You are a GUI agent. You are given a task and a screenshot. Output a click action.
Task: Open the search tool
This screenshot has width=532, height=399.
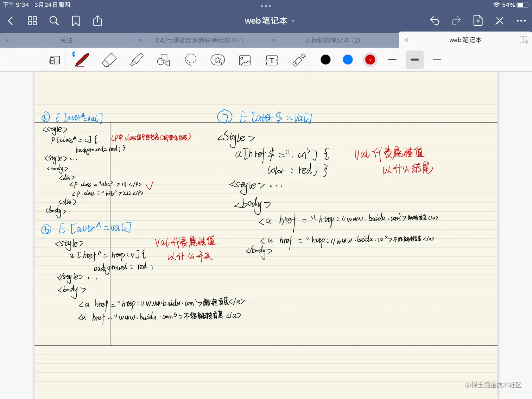click(x=54, y=21)
